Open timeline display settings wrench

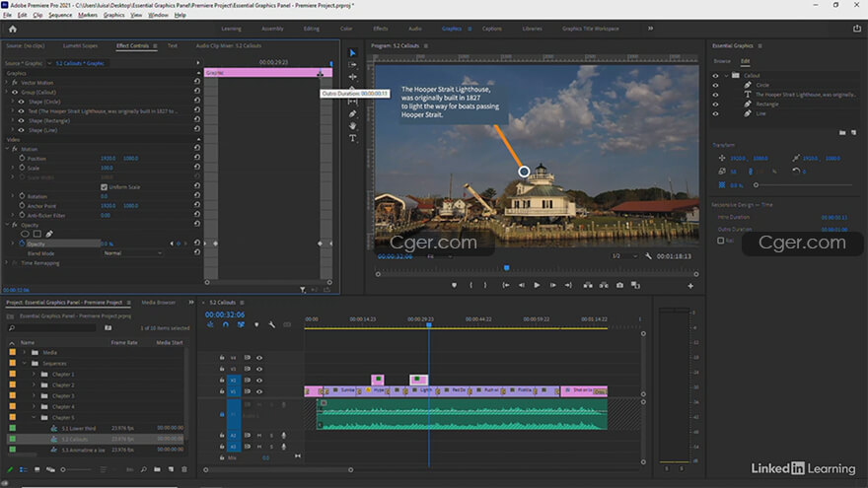(272, 324)
